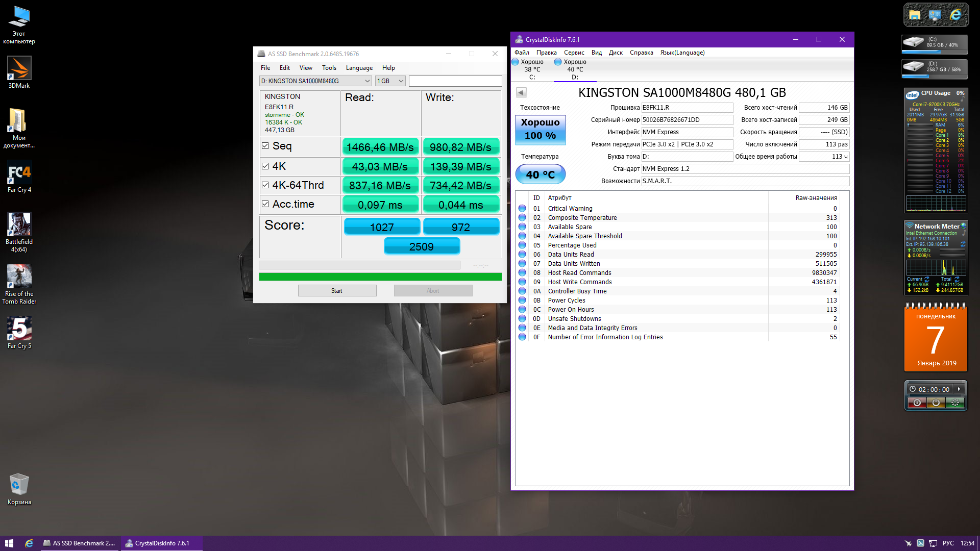980x551 pixels.
Task: Open the Battlefield 4 desktop shortcut
Action: pyautogui.click(x=19, y=231)
